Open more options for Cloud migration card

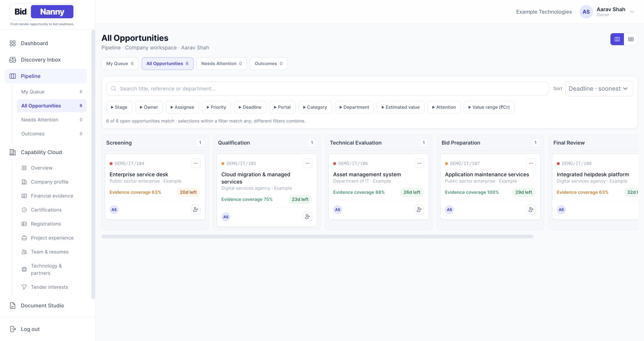pos(307,163)
